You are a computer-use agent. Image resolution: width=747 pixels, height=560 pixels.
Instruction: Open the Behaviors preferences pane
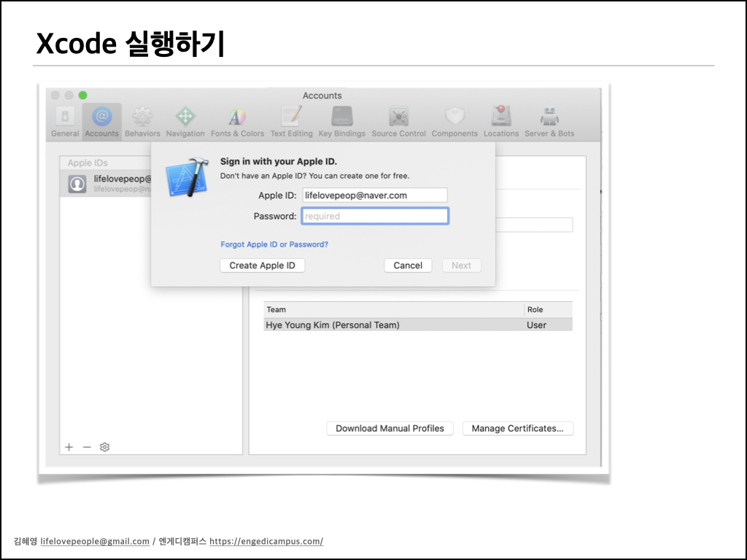click(142, 122)
